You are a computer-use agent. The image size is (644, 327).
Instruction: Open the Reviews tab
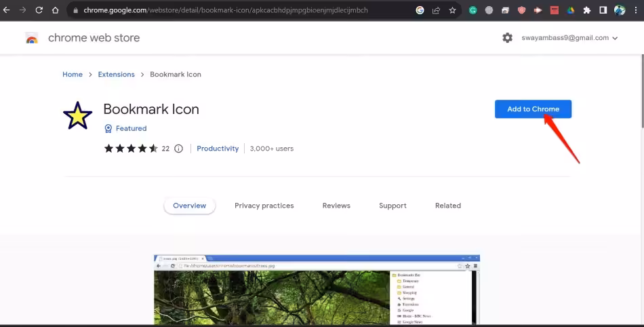tap(336, 206)
